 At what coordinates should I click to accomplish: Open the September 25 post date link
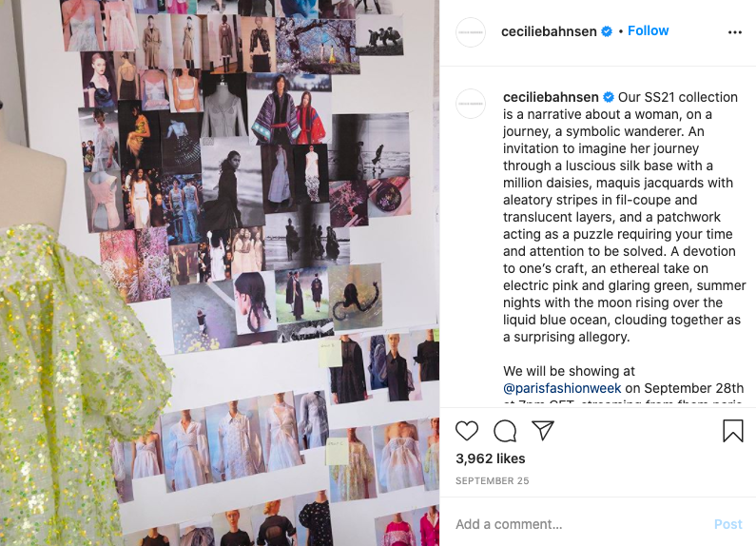(493, 481)
